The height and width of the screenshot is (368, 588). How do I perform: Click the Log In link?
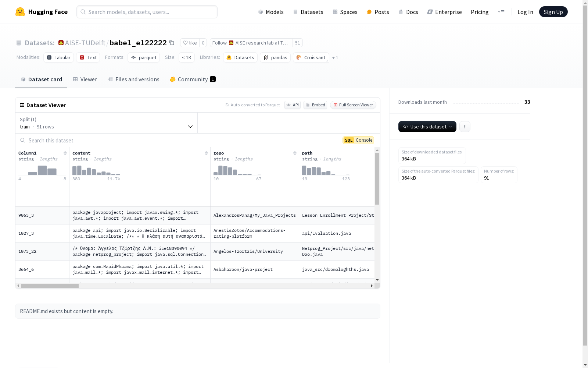pos(525,12)
